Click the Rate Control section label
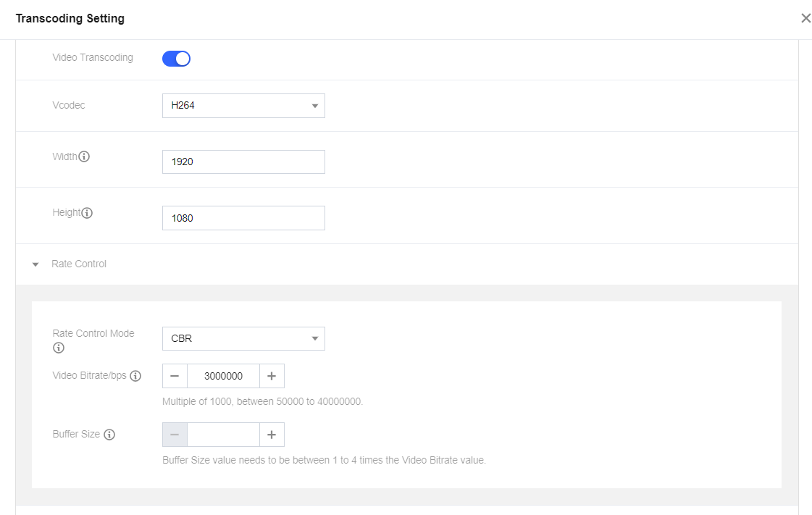 click(79, 264)
